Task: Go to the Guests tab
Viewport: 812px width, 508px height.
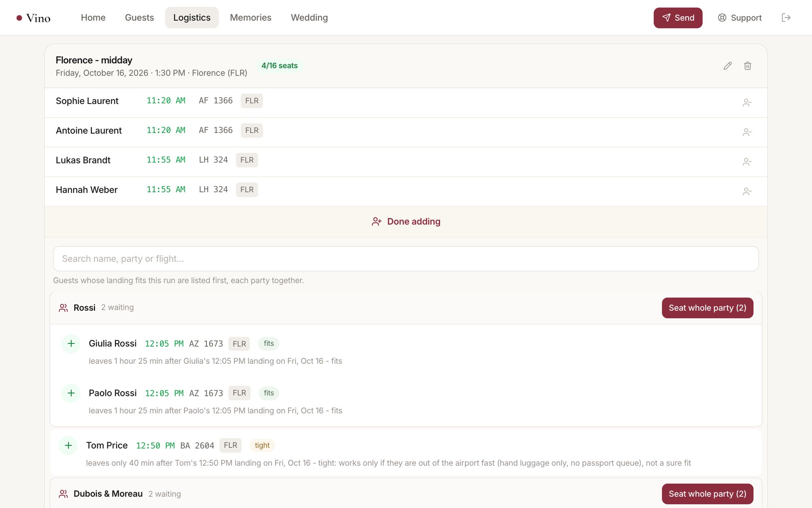Action: (x=139, y=17)
